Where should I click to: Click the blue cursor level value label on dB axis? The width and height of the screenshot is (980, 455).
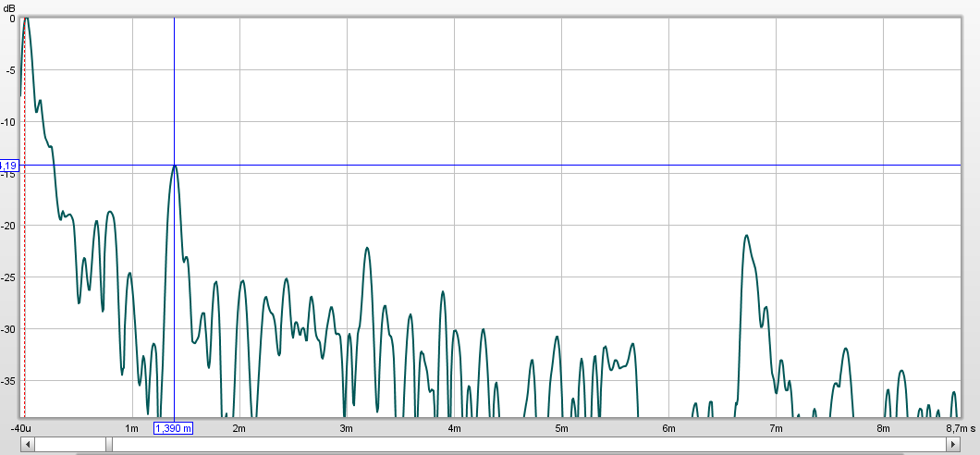pos(9,166)
